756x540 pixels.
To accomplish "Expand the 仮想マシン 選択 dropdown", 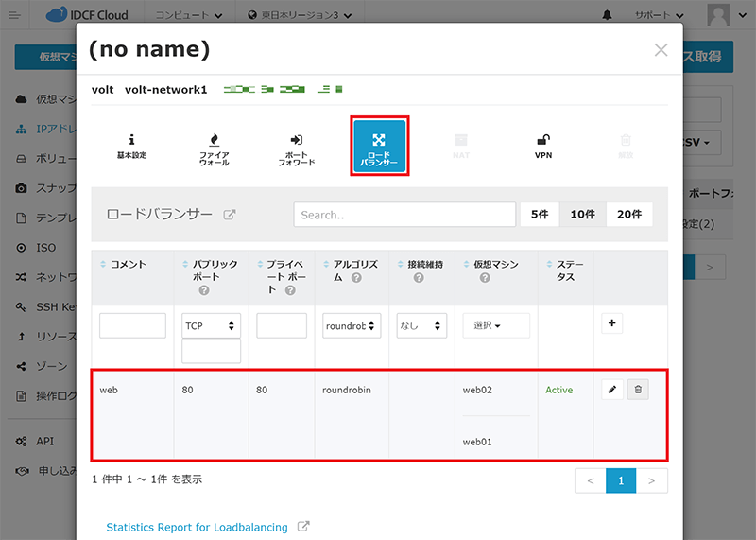I will [495, 325].
